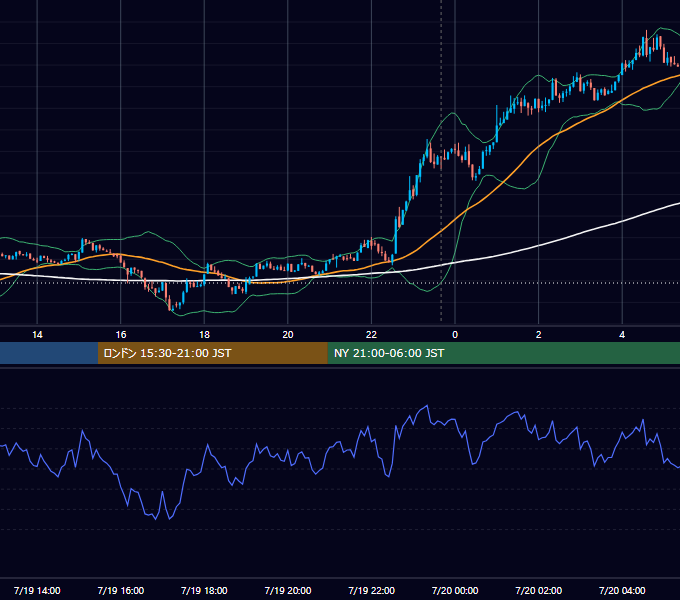Click the 7/19 20:00 time label
Image resolution: width=680 pixels, height=600 pixels.
point(288,590)
